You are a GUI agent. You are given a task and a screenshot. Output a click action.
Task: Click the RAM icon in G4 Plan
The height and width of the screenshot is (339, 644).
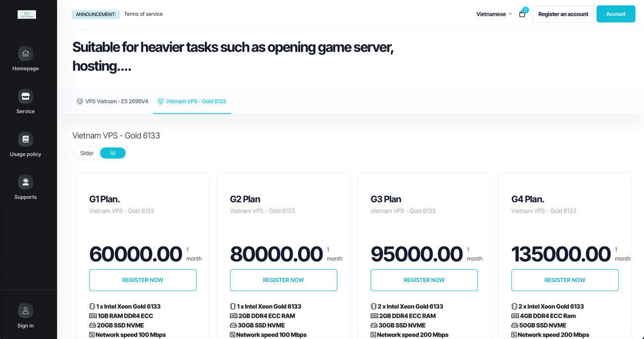pos(515,316)
